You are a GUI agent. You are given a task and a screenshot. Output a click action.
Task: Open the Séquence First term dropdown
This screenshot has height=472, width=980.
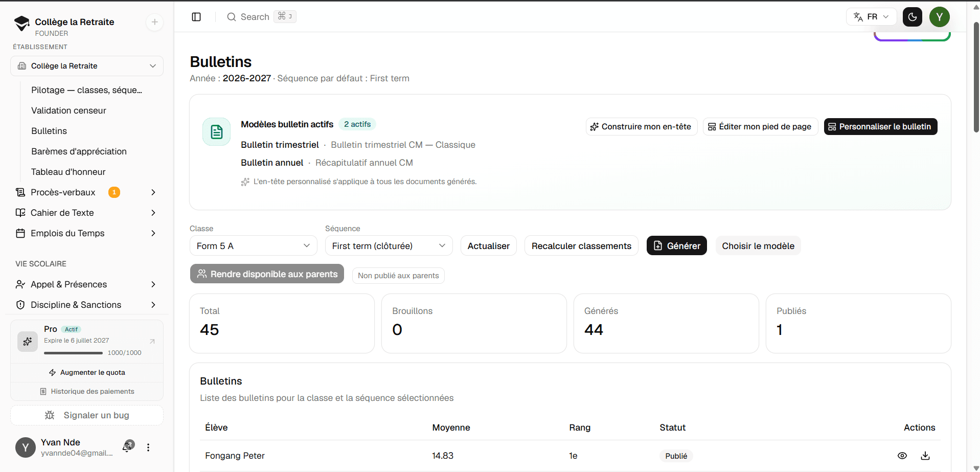tap(389, 246)
